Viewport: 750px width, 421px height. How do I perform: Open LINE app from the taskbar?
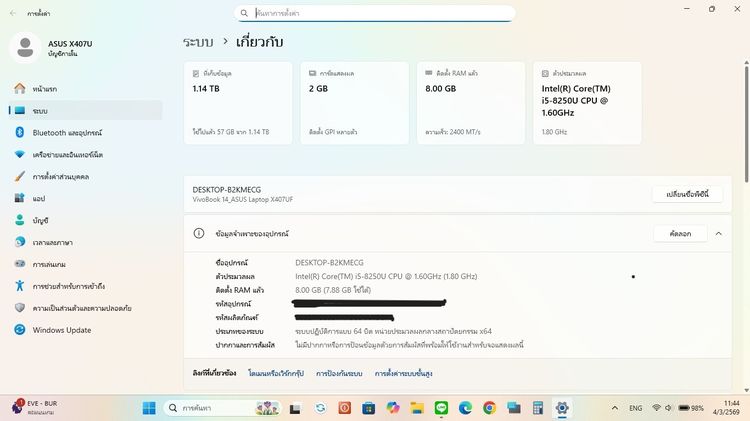coord(441,408)
